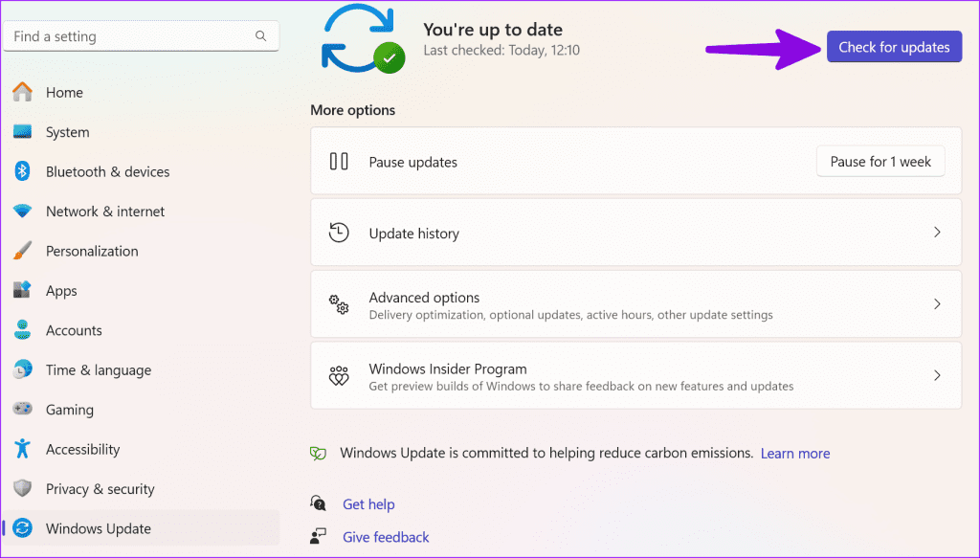Click the Find a setting search box
This screenshot has height=558, width=980.
pos(142,36)
